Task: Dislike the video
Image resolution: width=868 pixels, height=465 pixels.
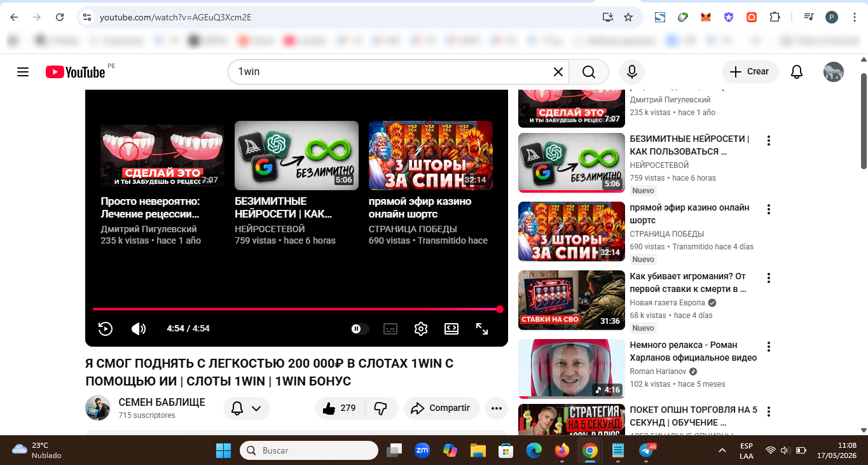Action: click(381, 408)
